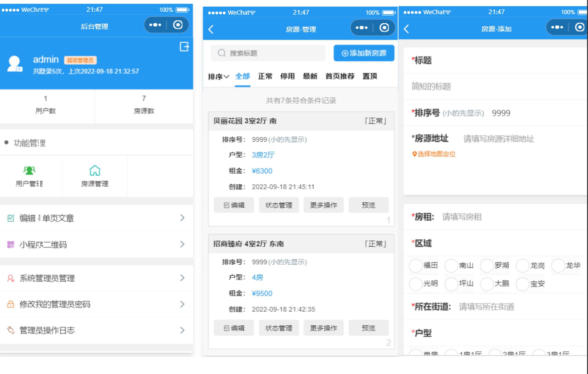Tap the logout icon in admin header

tap(184, 47)
